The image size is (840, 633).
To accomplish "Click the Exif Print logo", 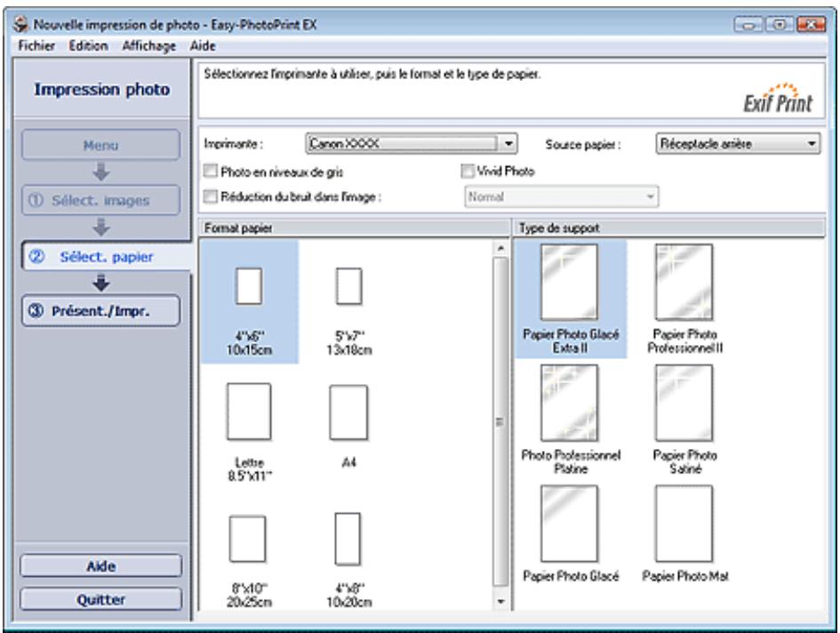I will click(x=777, y=98).
